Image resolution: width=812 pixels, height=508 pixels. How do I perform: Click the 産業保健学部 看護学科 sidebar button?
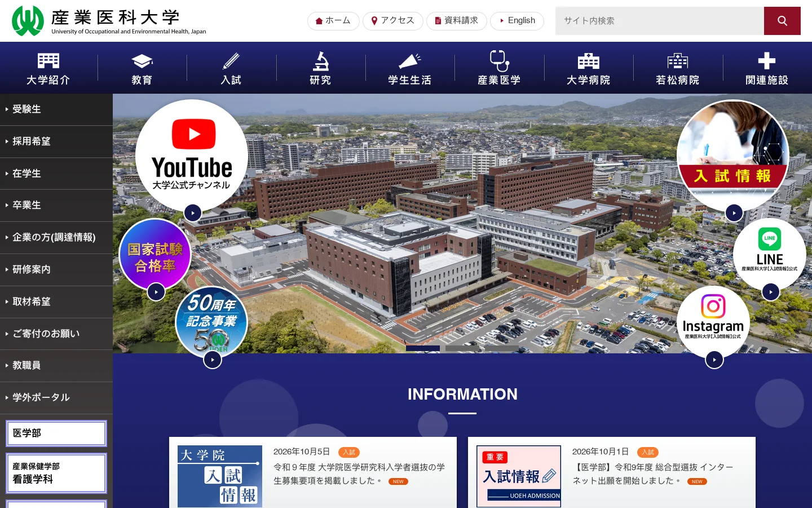click(56, 473)
